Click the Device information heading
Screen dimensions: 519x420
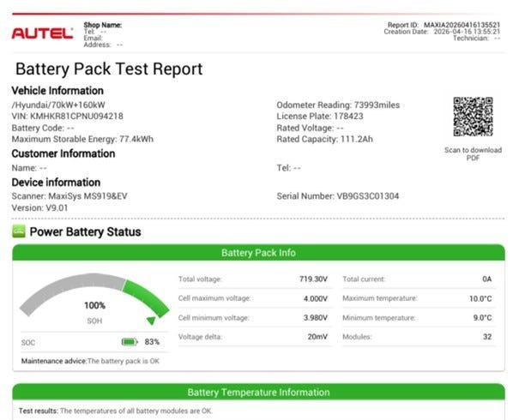56,183
